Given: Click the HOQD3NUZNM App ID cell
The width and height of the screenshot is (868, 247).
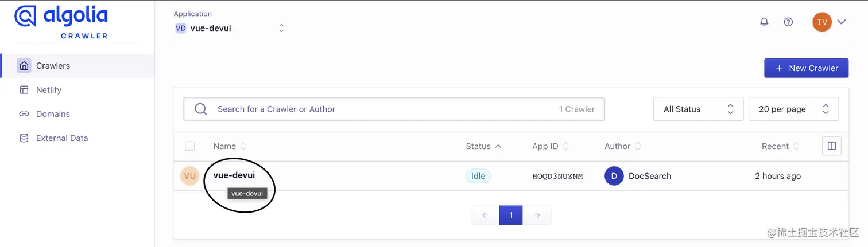Looking at the screenshot, I should [x=557, y=176].
